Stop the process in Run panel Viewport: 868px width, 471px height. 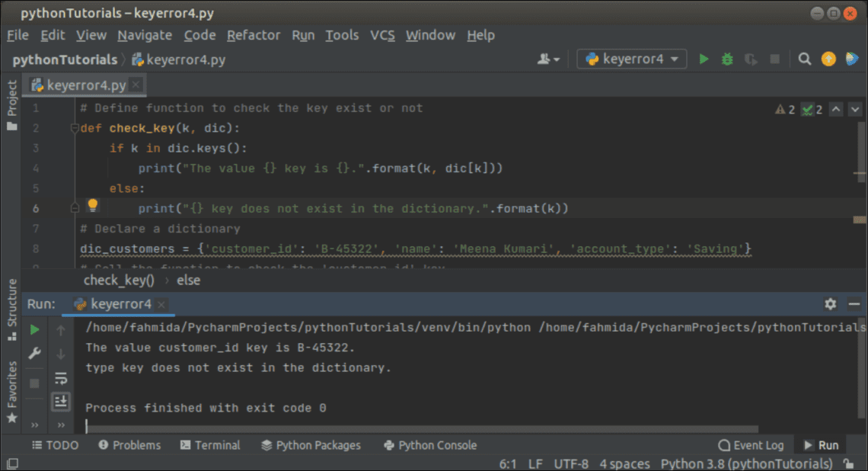34,383
